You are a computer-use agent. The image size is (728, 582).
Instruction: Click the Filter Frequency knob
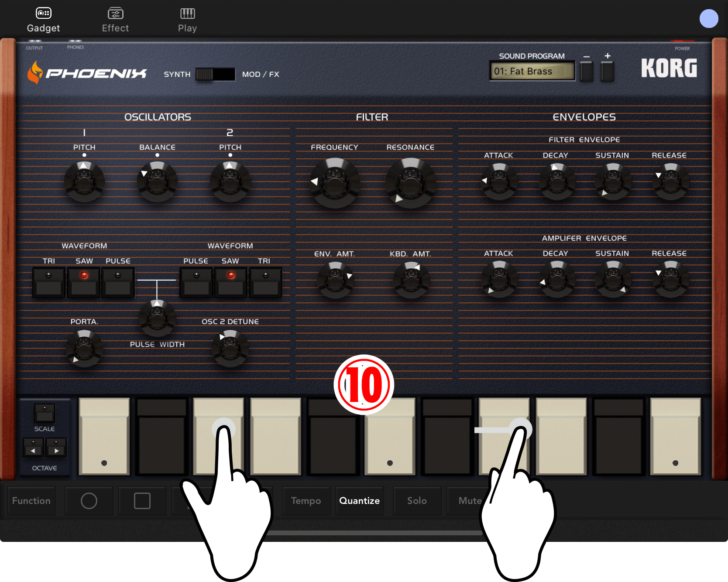click(335, 183)
